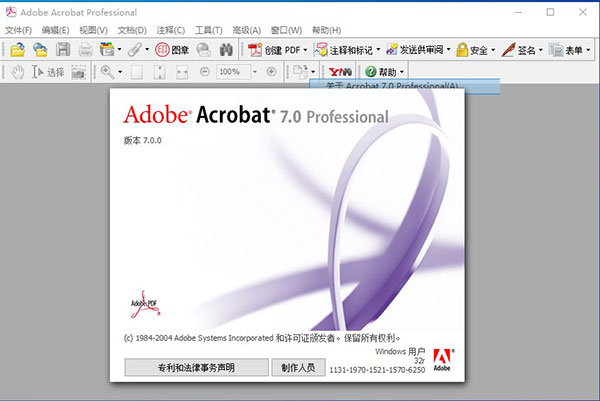The image size is (600, 401).
Task: Click the Print icon
Action: (x=85, y=49)
